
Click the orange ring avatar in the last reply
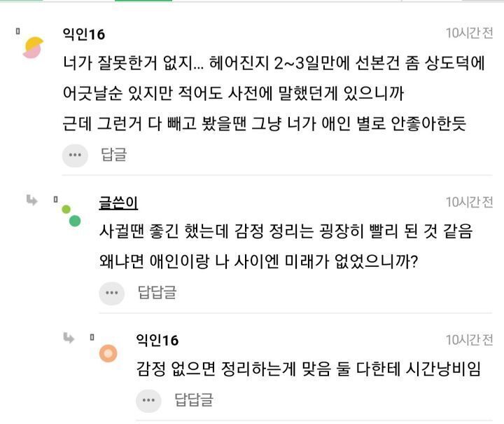(108, 353)
